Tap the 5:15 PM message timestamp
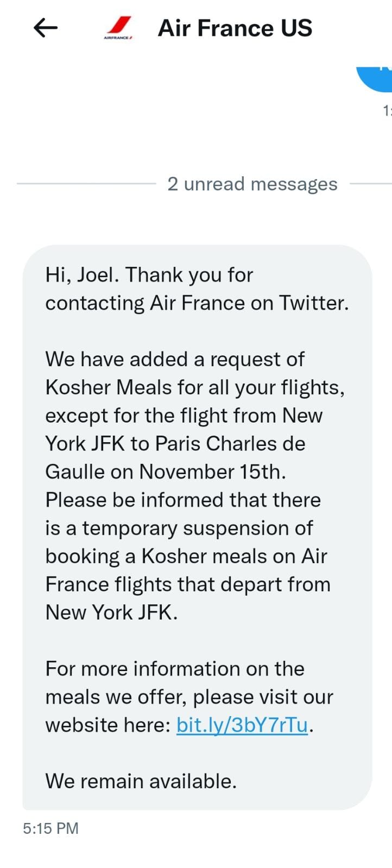This screenshot has width=392, height=868. (x=51, y=828)
